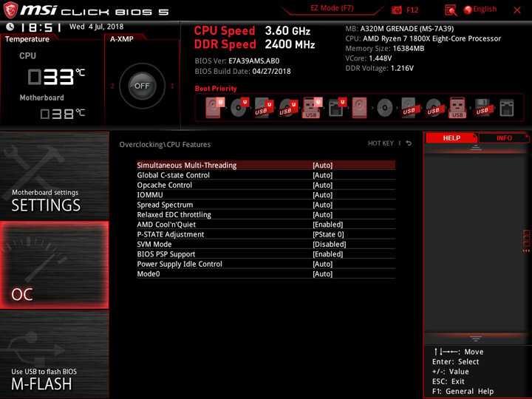Click the date Wed 4 Jul, 2018
The image size is (532, 399).
(96, 27)
